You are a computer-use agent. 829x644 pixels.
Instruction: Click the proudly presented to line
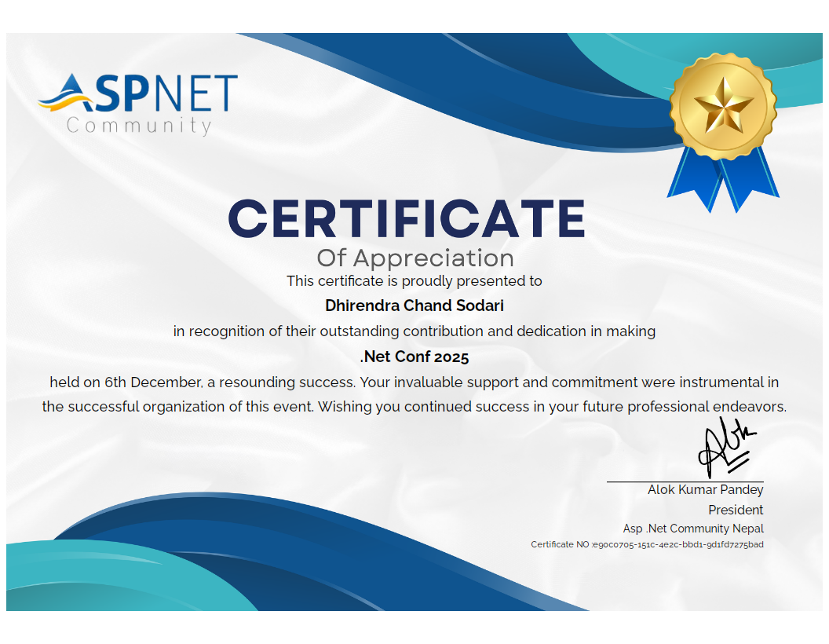[414, 280]
